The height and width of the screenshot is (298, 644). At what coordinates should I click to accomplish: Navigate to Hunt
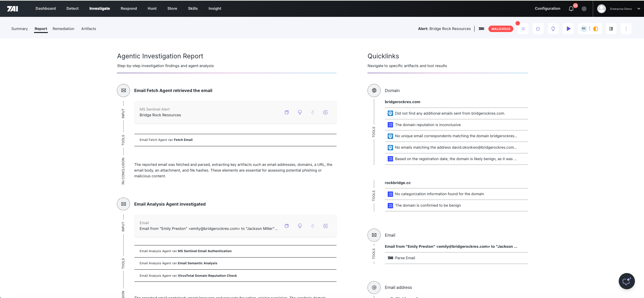click(x=152, y=8)
